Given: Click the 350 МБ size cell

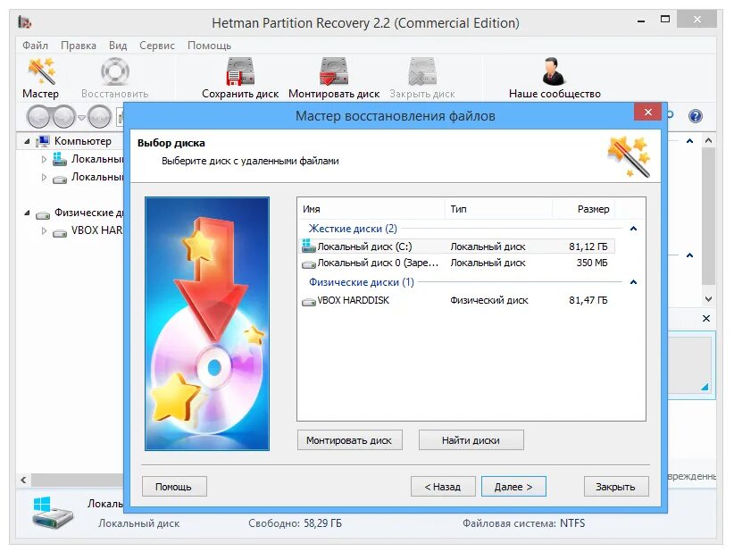Looking at the screenshot, I should click(592, 263).
